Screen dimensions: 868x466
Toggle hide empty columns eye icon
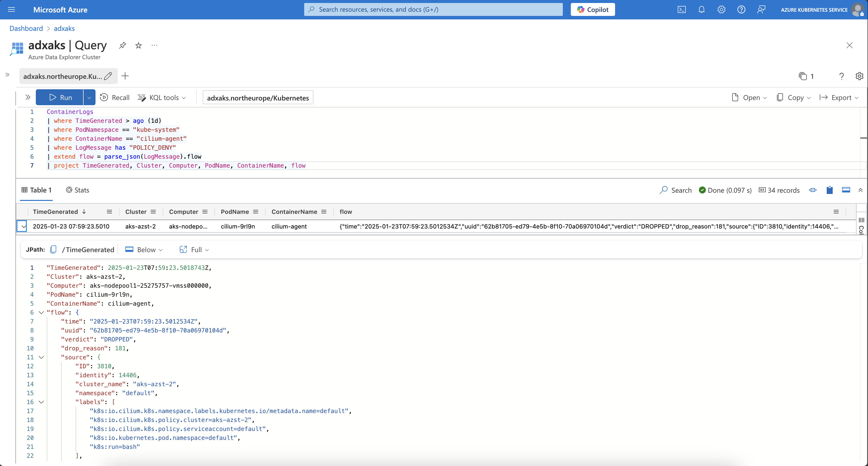click(x=812, y=190)
